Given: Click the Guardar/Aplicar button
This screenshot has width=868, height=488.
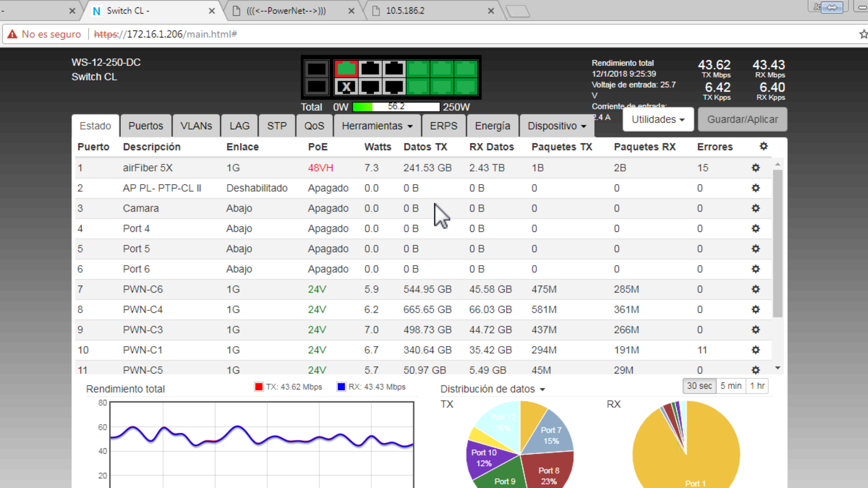Looking at the screenshot, I should click(x=742, y=119).
